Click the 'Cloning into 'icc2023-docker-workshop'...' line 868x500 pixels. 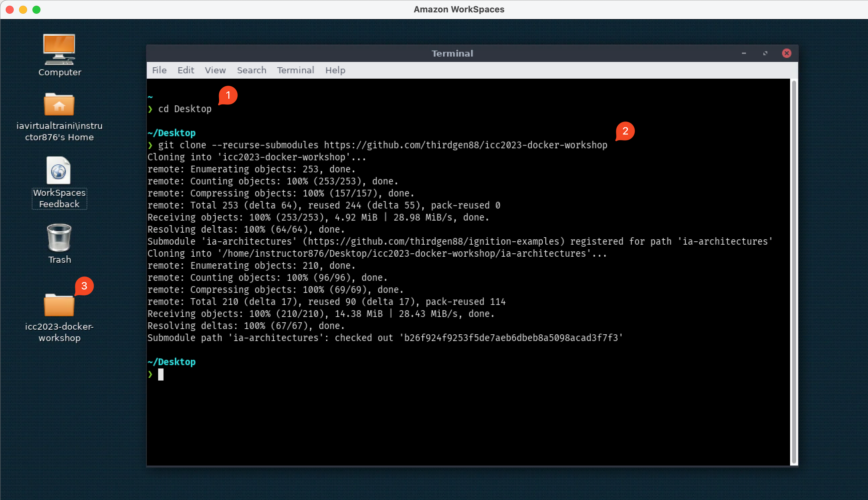(257, 157)
